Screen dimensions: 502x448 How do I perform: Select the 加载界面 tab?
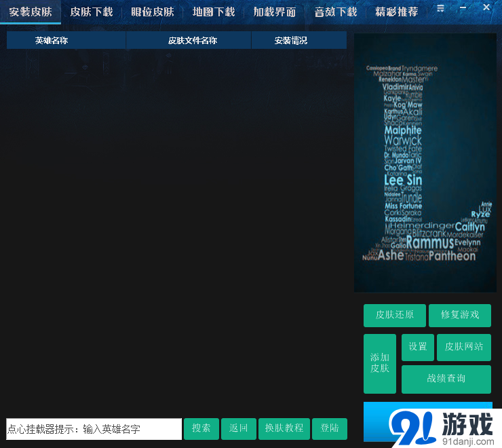pyautogui.click(x=275, y=12)
